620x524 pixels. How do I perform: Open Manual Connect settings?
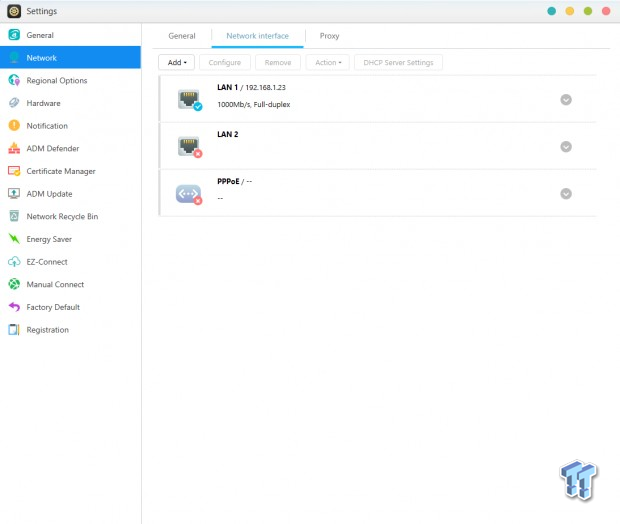[x=70, y=284]
